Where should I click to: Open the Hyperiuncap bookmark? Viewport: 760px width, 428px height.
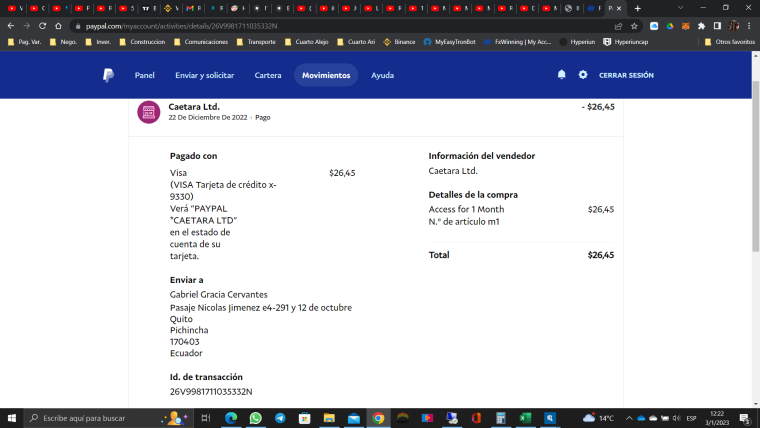click(625, 42)
